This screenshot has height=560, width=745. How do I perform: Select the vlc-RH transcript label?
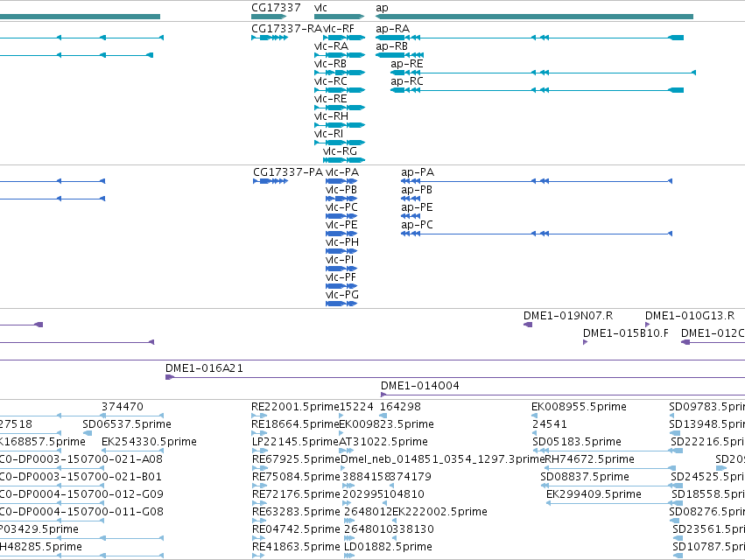coord(331,116)
